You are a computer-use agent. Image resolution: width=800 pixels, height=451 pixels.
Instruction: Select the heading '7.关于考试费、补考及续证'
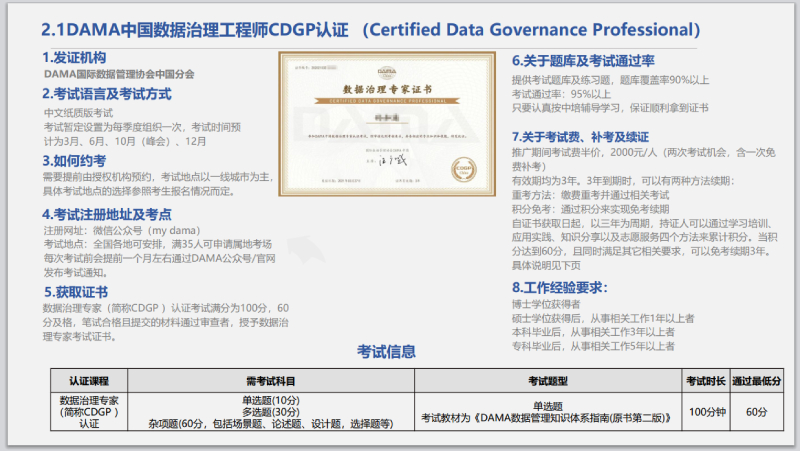click(x=580, y=137)
